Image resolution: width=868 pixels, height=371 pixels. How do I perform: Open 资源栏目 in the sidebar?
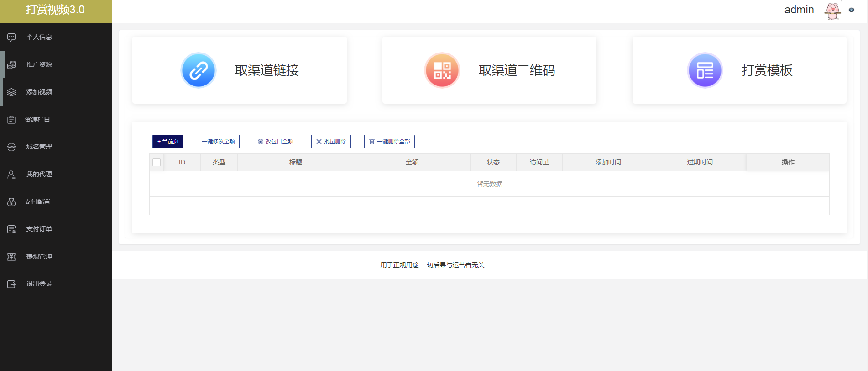click(x=37, y=119)
